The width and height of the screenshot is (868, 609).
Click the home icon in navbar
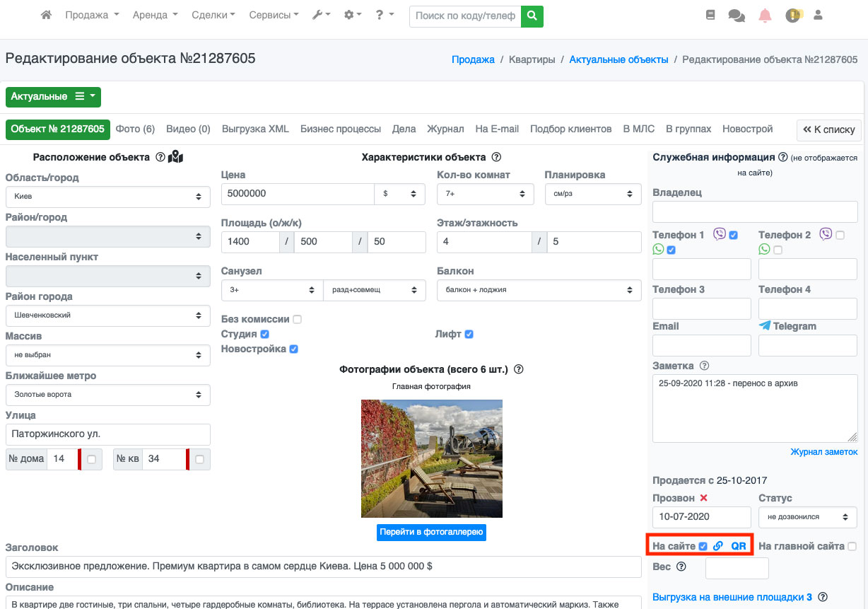pyautogui.click(x=47, y=16)
